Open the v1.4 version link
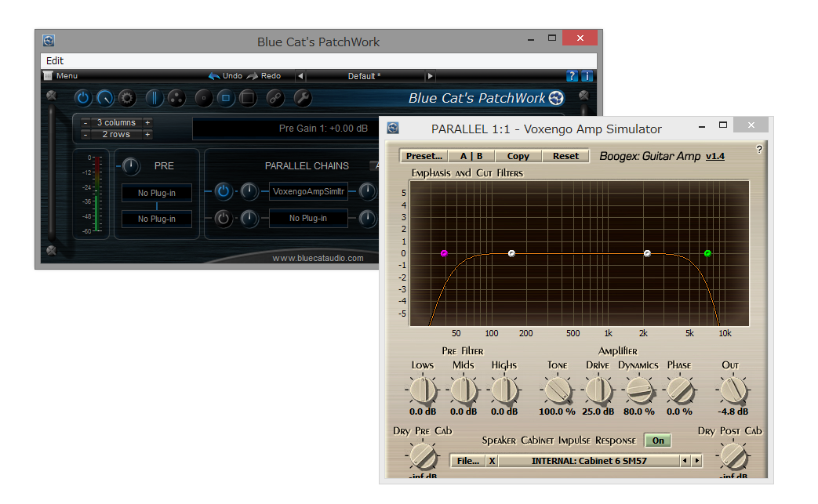 (714, 156)
